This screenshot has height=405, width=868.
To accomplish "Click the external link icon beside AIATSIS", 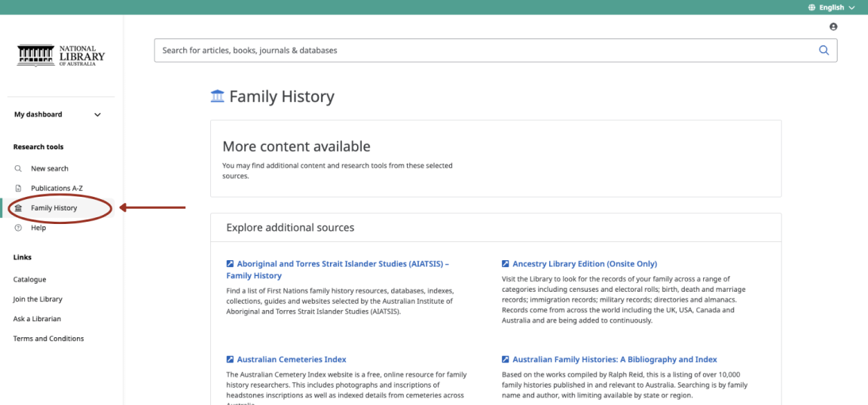I will tap(231, 264).
